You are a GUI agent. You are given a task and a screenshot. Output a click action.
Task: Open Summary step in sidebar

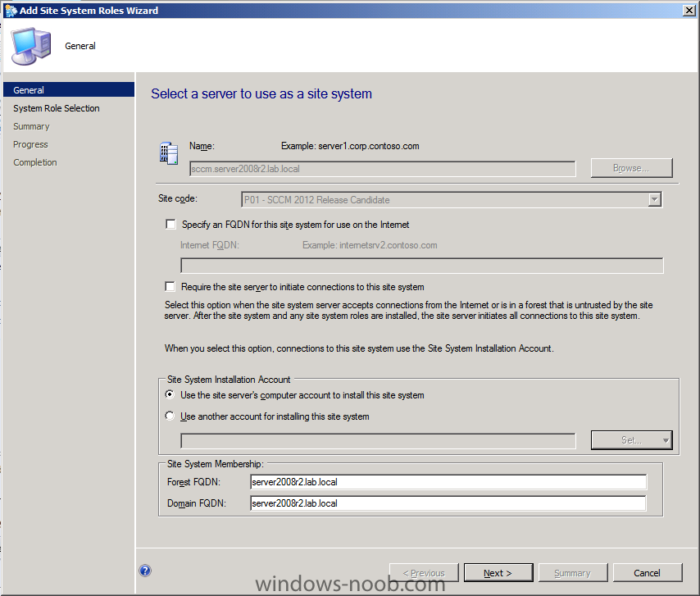coord(31,126)
